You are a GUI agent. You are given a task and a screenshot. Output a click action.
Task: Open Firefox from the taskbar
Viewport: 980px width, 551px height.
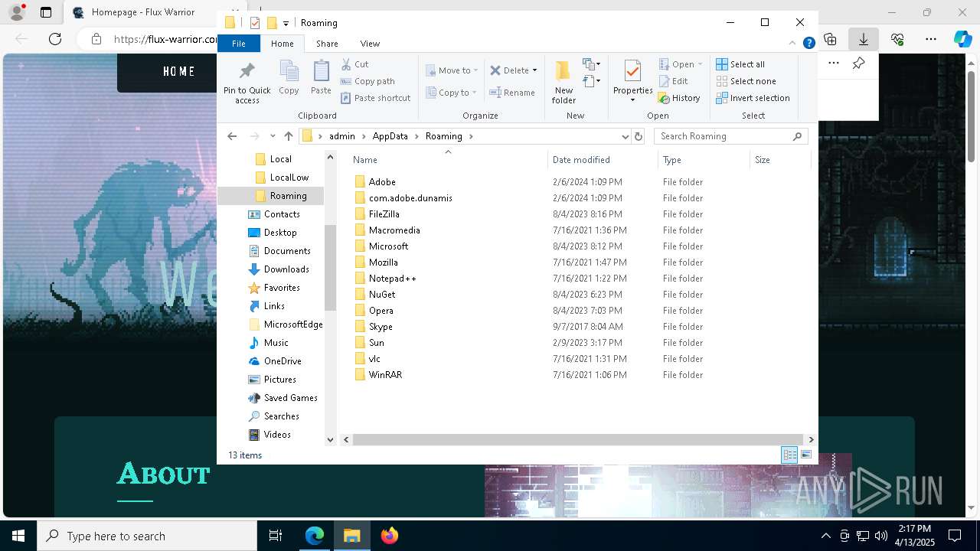click(x=390, y=536)
